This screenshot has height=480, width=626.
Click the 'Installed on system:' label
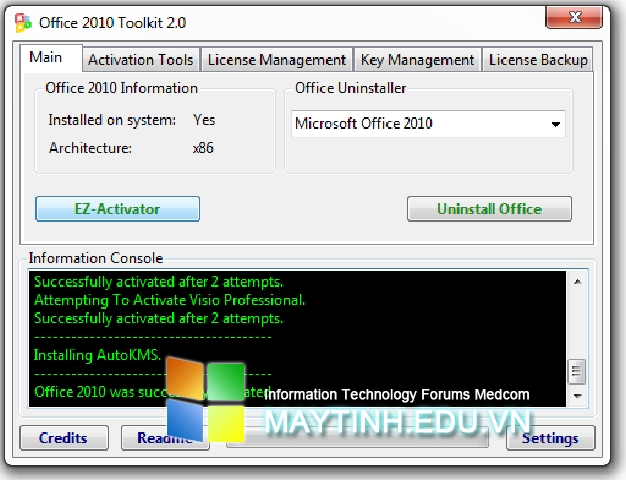point(112,120)
